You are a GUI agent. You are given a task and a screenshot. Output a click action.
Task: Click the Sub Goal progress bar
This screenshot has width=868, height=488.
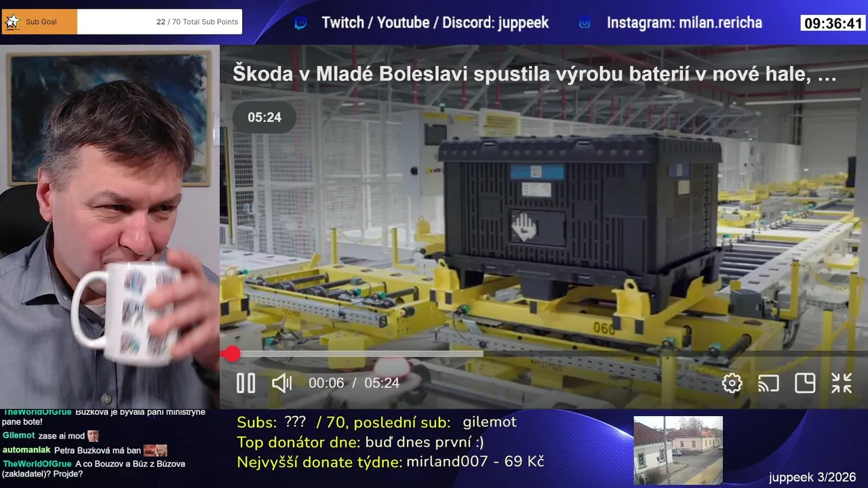click(121, 22)
